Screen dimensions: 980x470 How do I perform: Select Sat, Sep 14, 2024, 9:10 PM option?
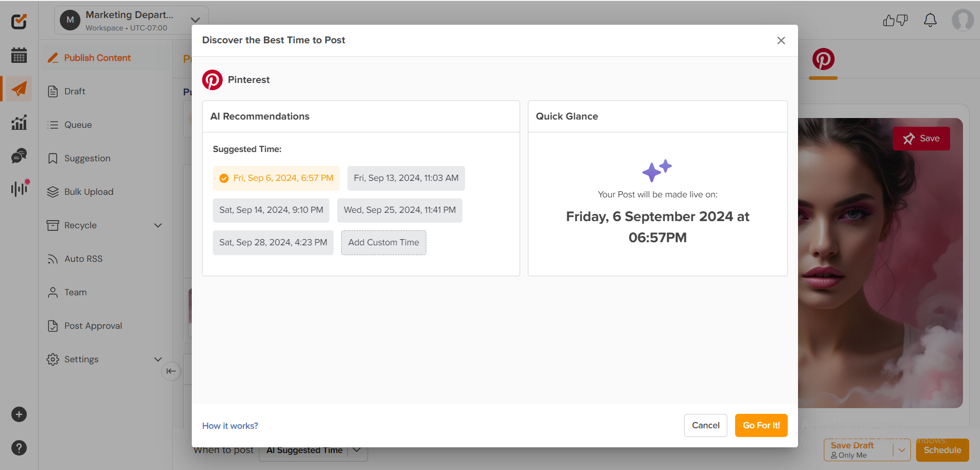click(x=271, y=210)
